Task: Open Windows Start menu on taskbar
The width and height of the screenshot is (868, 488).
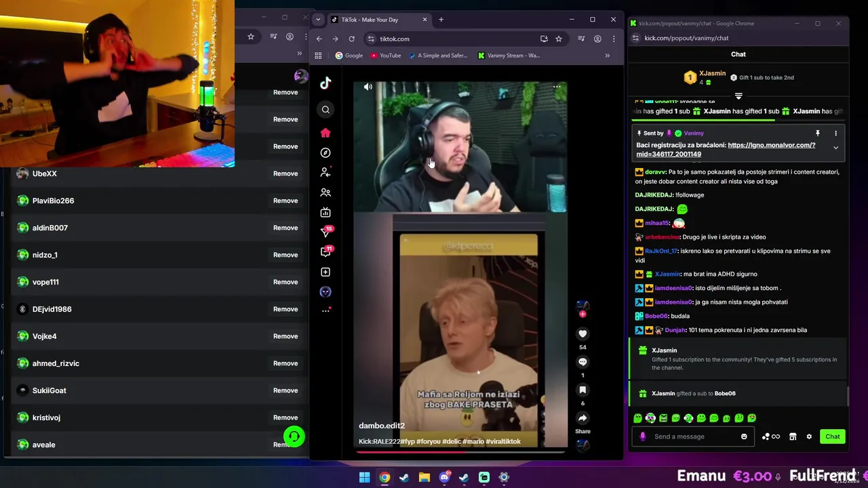Action: (364, 477)
